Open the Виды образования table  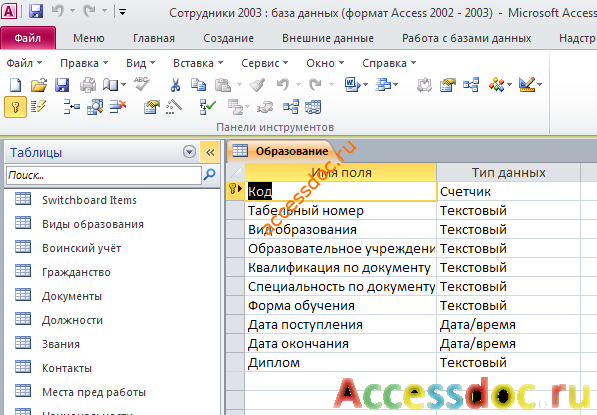point(93,224)
